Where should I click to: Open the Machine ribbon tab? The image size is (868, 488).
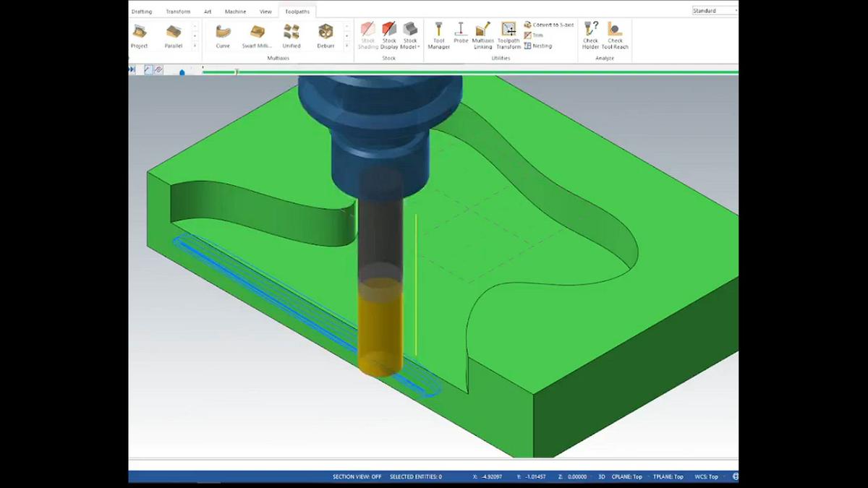(x=235, y=12)
